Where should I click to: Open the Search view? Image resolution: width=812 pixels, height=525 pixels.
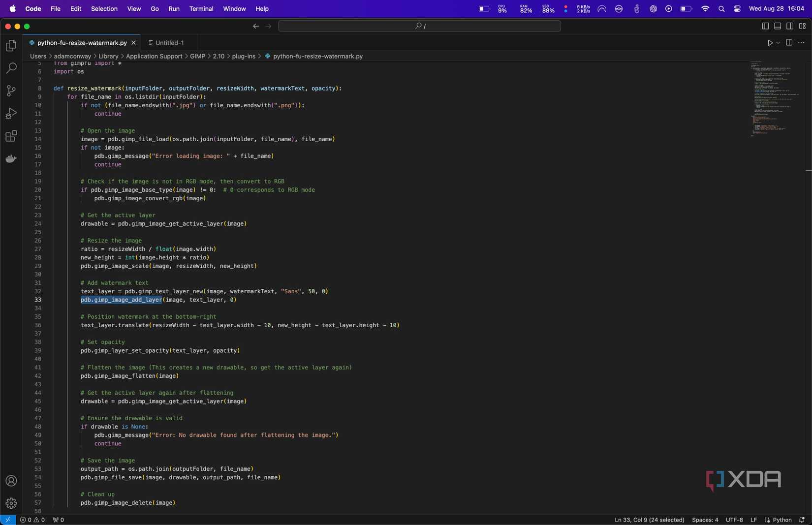click(11, 68)
